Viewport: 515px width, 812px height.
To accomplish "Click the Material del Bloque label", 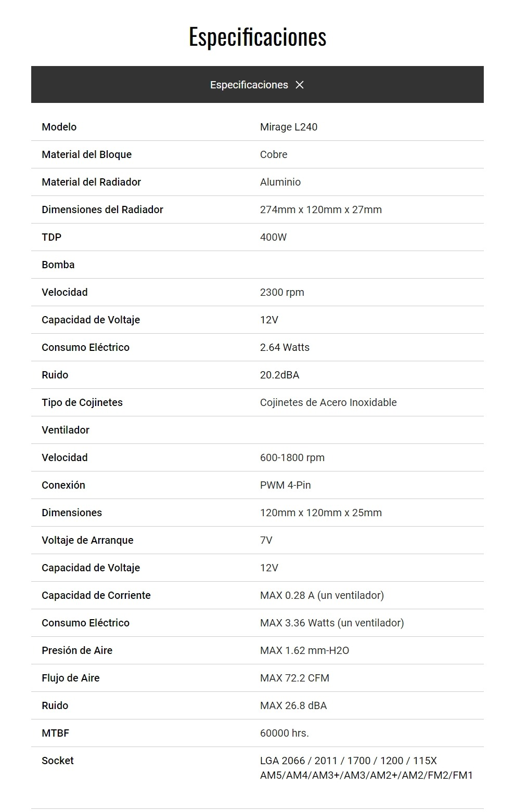I will pos(86,154).
